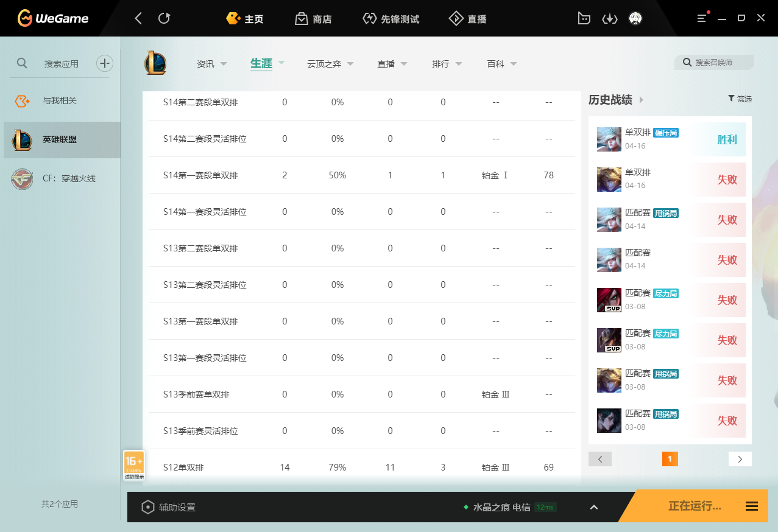The image size is (778, 532).
Task: Click the 79% win rate cell
Action: [x=338, y=467]
